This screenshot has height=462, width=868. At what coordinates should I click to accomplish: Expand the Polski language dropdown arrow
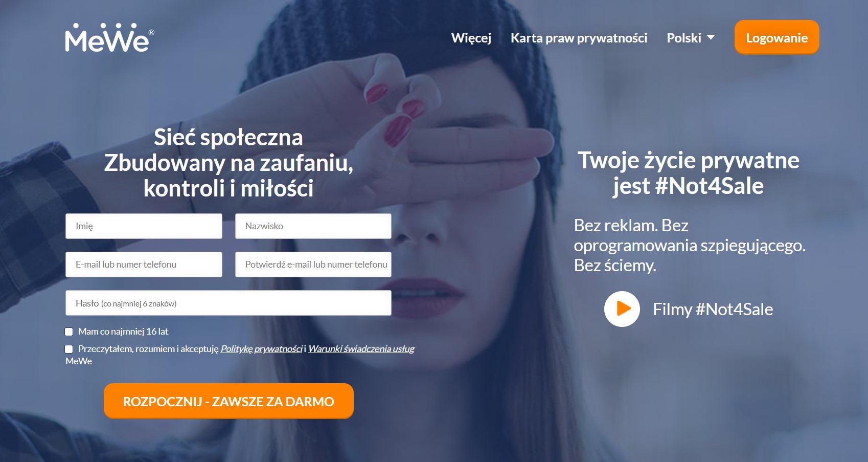[x=711, y=37]
